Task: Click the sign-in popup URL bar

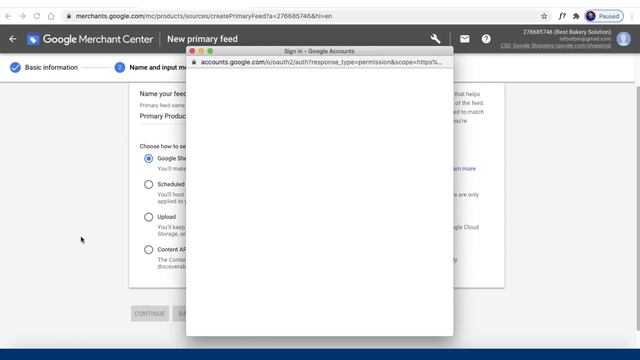Action: (x=320, y=62)
